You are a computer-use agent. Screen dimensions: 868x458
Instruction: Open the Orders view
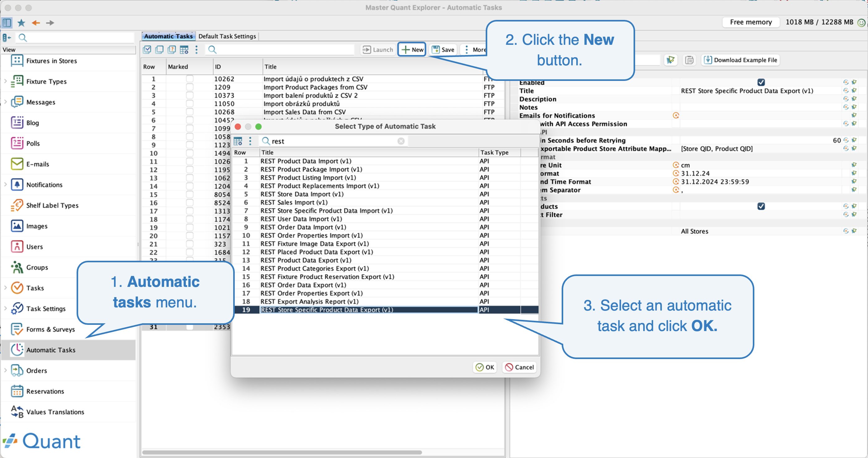coord(37,371)
